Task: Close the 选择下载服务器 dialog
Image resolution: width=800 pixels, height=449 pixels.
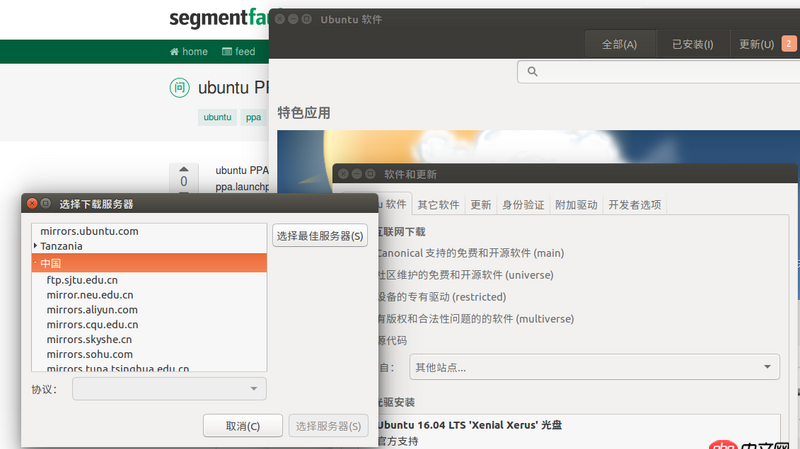Action: 33,204
